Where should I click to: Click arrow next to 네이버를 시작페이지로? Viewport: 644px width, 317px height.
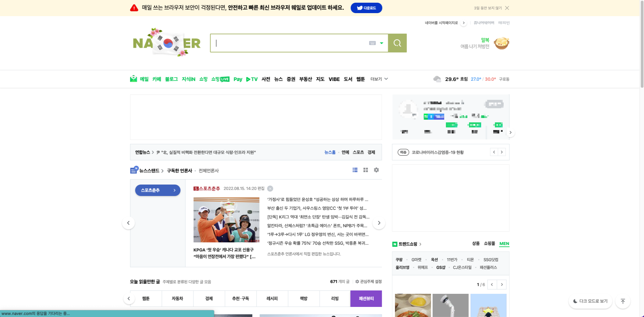click(x=464, y=23)
